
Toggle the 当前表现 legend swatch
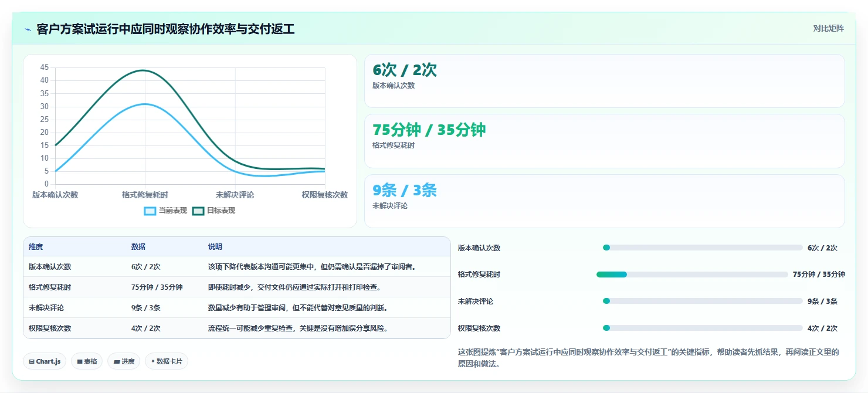[x=150, y=211]
